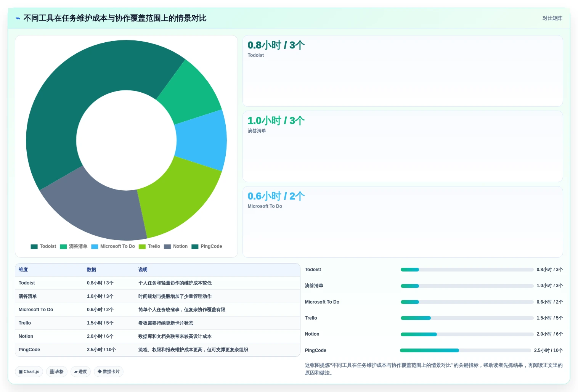Click the blue icon beside the page title
This screenshot has height=392, width=578.
click(18, 18)
